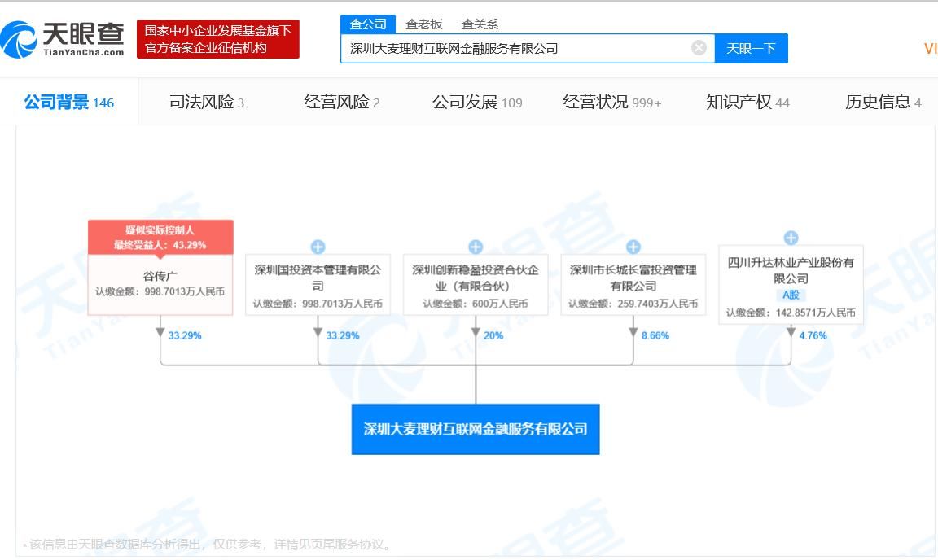The image size is (938, 560).
Task: Select the 查公司 search tab
Action: 368,24
